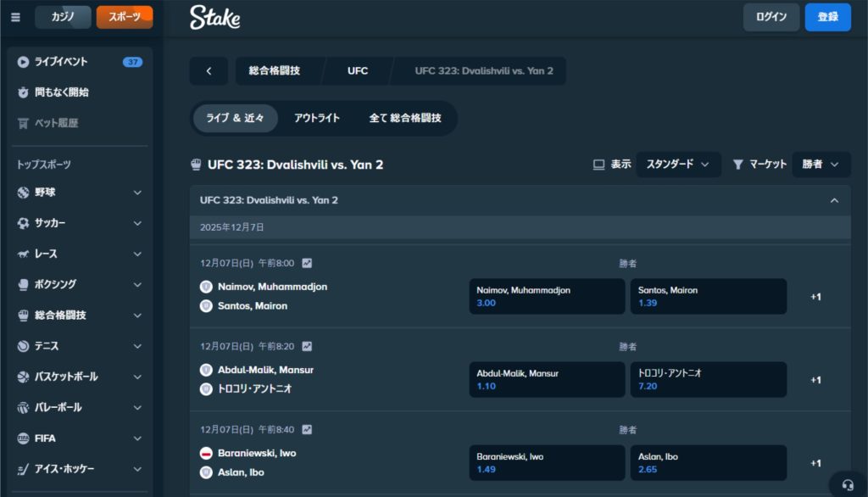Switch to the 全て 総合格闘技 tab
The width and height of the screenshot is (868, 497).
[x=405, y=119]
